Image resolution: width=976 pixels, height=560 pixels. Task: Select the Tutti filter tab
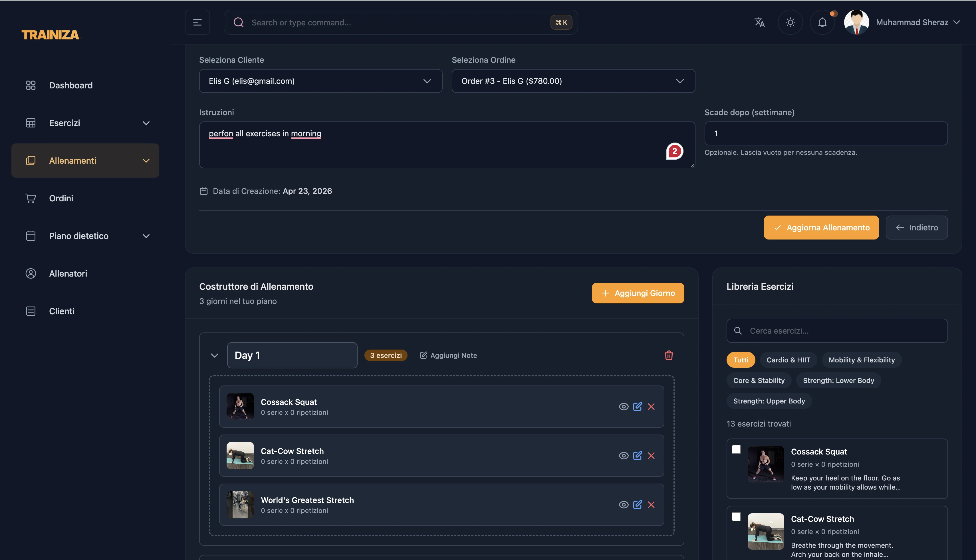click(741, 360)
